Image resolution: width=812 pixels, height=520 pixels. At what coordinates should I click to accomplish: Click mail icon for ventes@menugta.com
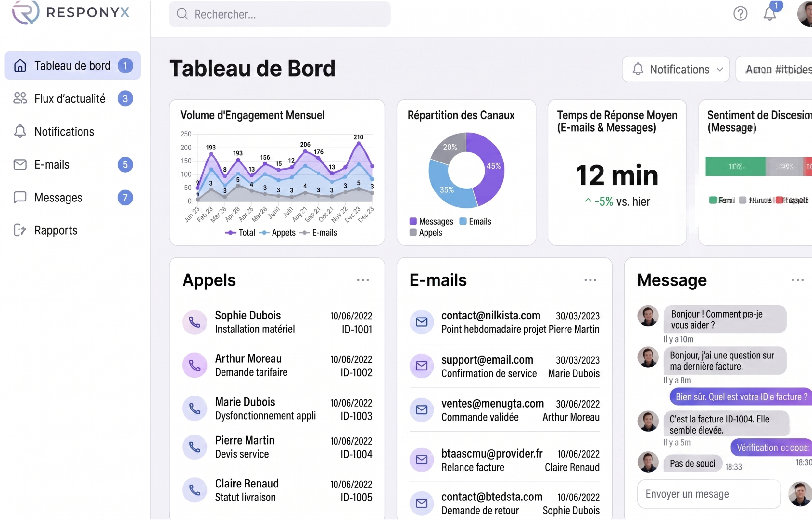(x=421, y=410)
